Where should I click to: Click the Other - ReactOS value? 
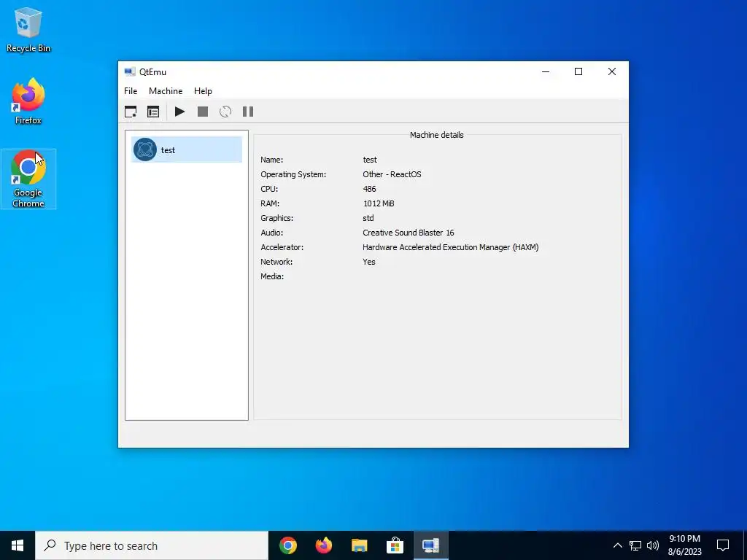click(x=392, y=174)
